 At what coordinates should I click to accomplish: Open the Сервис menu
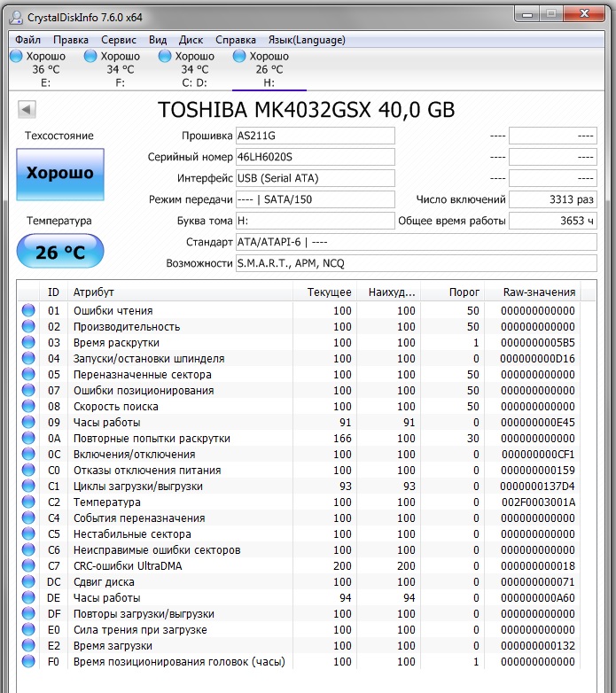tap(119, 40)
